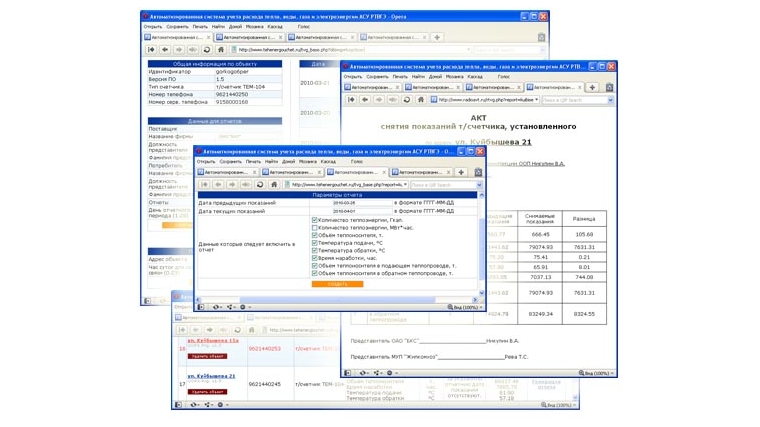Open 'Открыть' menu in report parameters window
Viewport: 760px width, 427px height.
pos(206,161)
